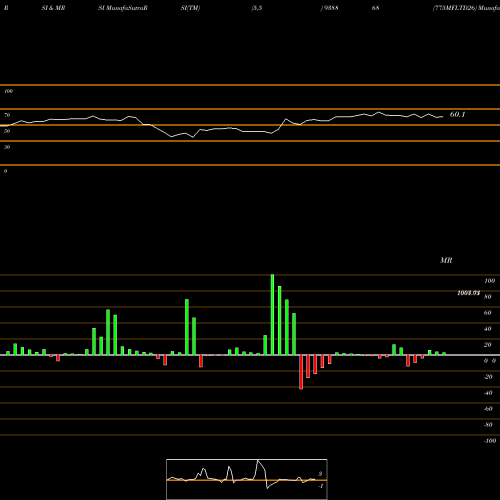Click the deepest red bar in MR histogram
500x500 pixels.
[301, 372]
